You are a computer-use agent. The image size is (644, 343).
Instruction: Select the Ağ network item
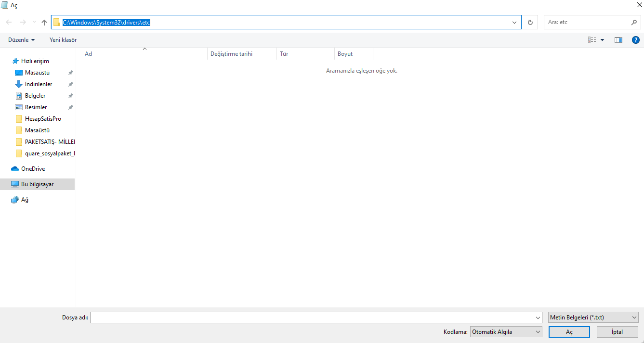25,200
